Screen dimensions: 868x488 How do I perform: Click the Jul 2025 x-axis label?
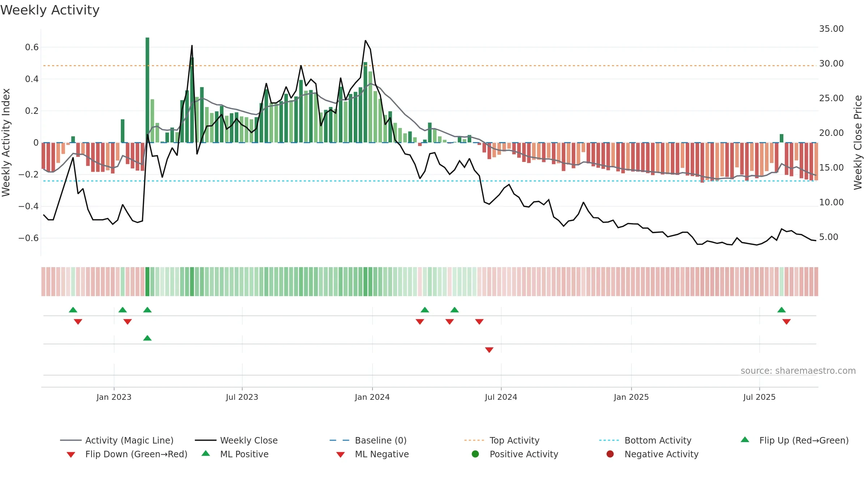[759, 397]
